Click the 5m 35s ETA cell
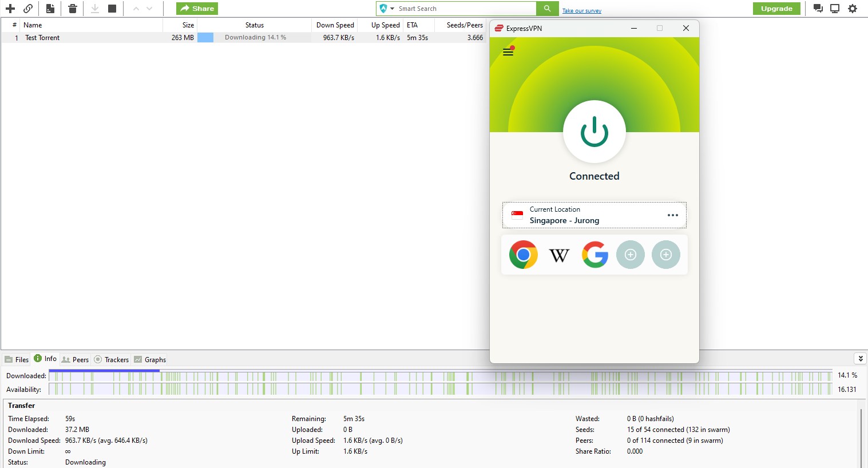Screen dimensions: 868x468 pyautogui.click(x=417, y=38)
